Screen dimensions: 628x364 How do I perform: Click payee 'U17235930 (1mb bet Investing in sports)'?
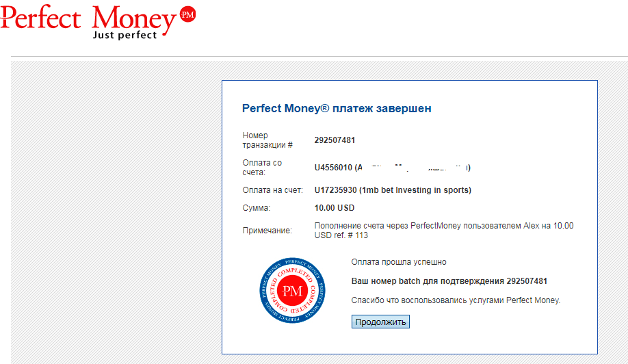(x=393, y=190)
